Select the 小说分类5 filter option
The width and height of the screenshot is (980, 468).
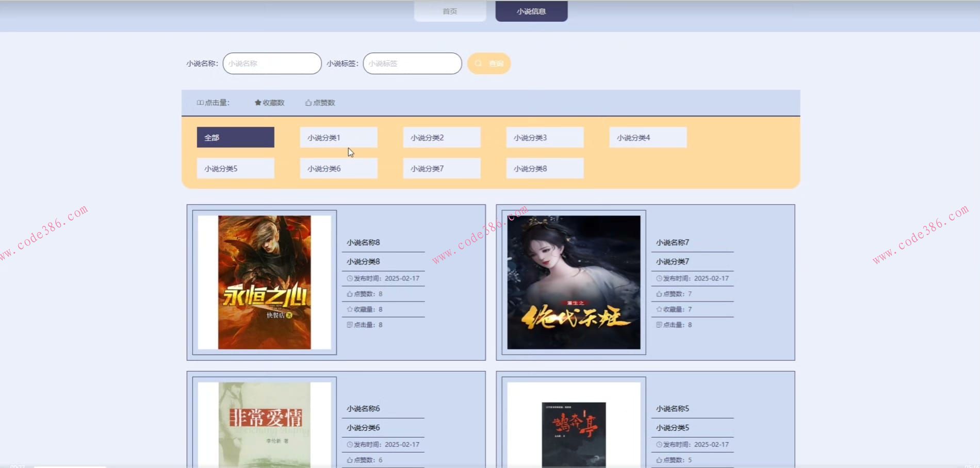click(235, 168)
